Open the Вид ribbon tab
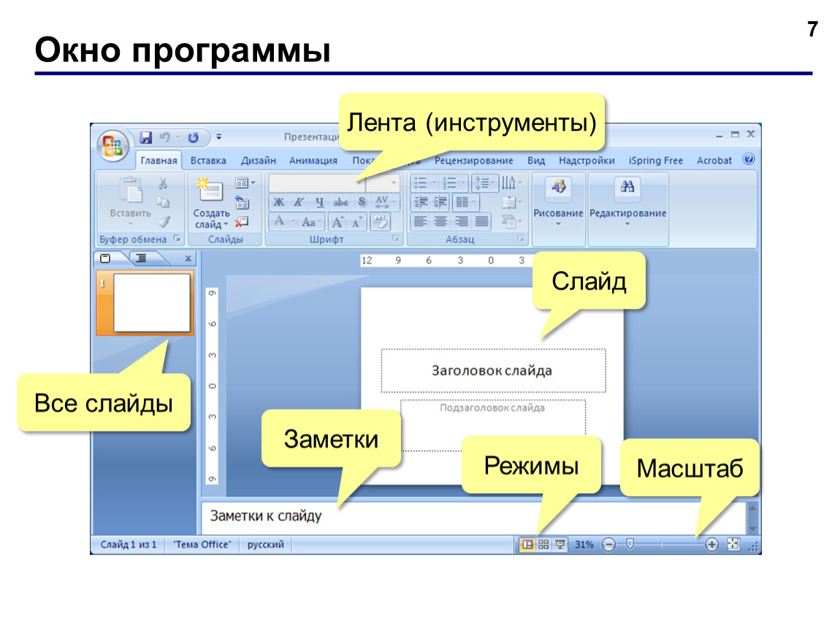The image size is (840, 631). pos(535,160)
